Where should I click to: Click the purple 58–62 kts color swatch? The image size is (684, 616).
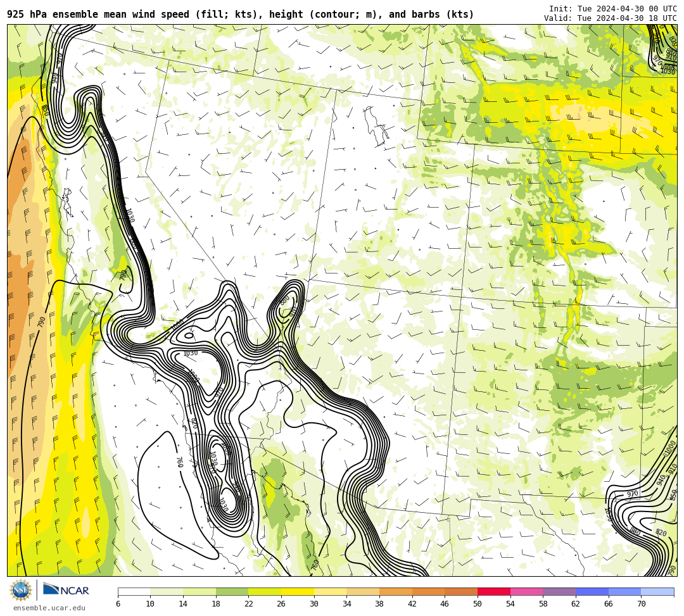click(559, 591)
